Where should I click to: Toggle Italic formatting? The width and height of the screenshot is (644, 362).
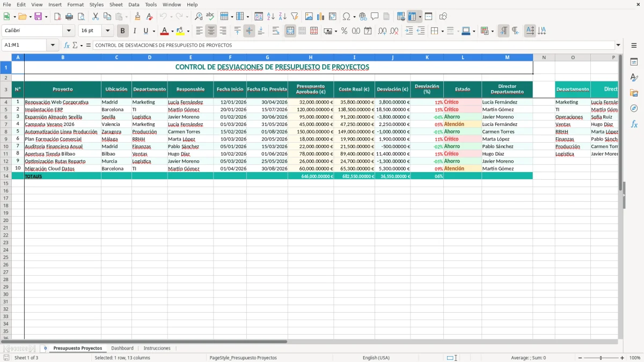(135, 31)
